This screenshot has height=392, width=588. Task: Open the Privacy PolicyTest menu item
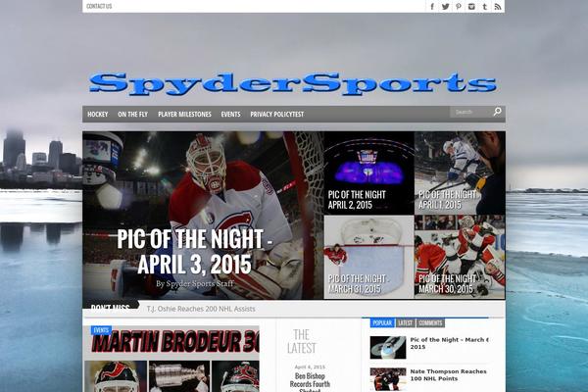(x=277, y=114)
